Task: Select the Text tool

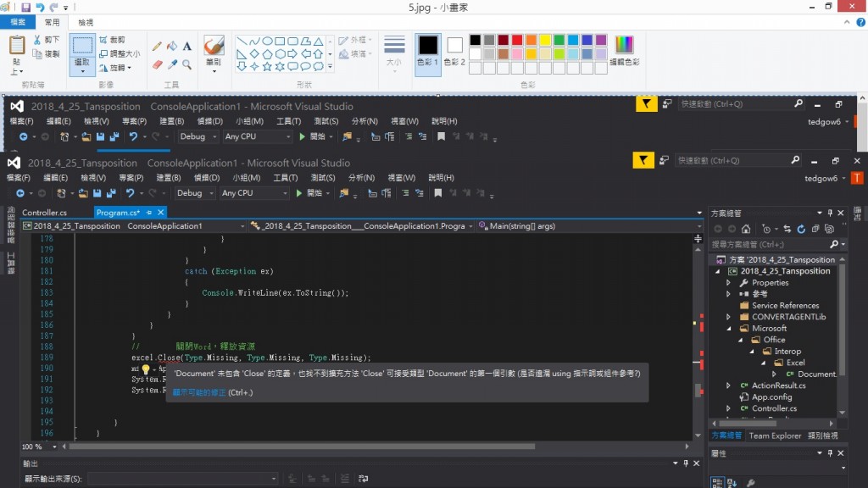Action: (187, 46)
